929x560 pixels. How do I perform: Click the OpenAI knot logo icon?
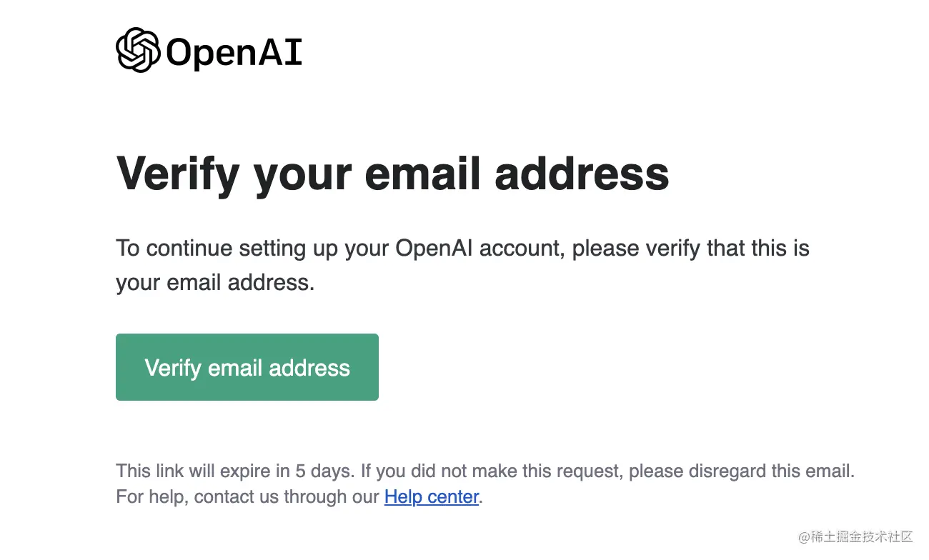click(x=138, y=50)
